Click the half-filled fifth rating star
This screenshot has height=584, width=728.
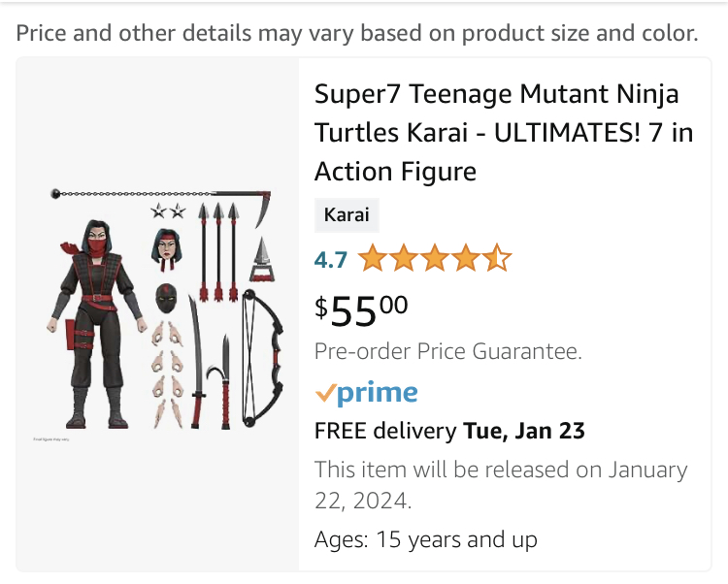tap(497, 259)
